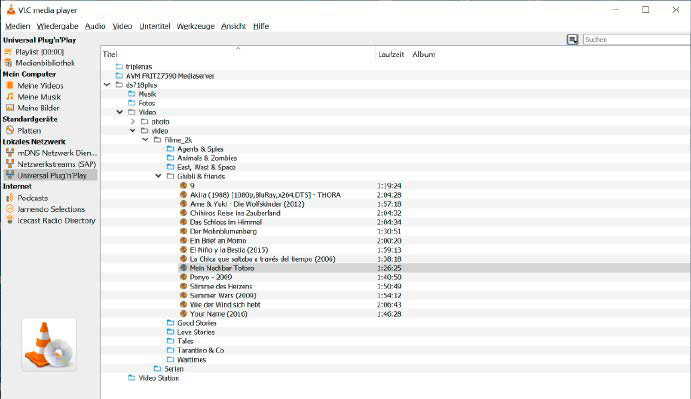Collapse the lowercase video folder node
The height and width of the screenshot is (399, 691).
(133, 131)
